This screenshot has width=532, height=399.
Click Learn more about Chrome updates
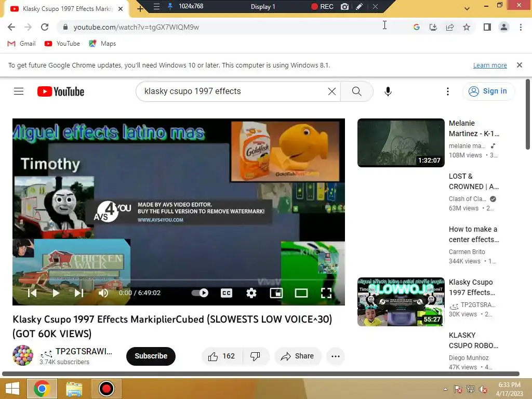coord(490,65)
